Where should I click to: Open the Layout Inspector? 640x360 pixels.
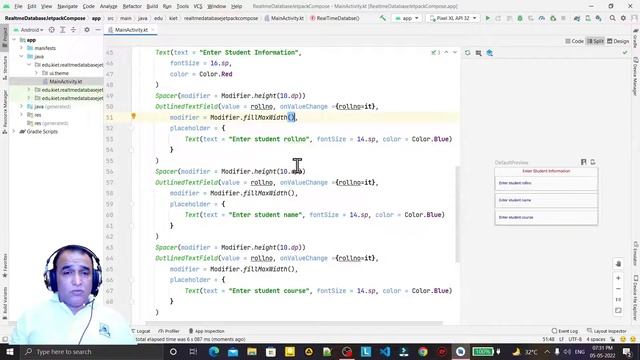click(x=607, y=331)
